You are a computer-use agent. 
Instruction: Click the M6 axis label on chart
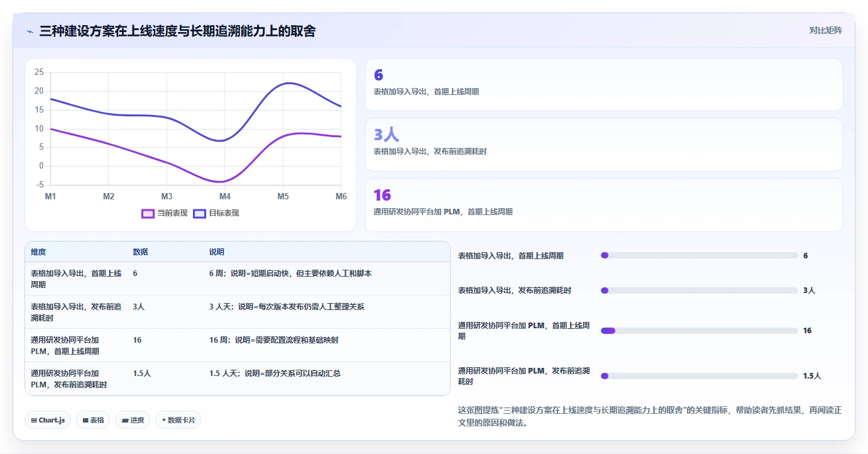pos(341,197)
